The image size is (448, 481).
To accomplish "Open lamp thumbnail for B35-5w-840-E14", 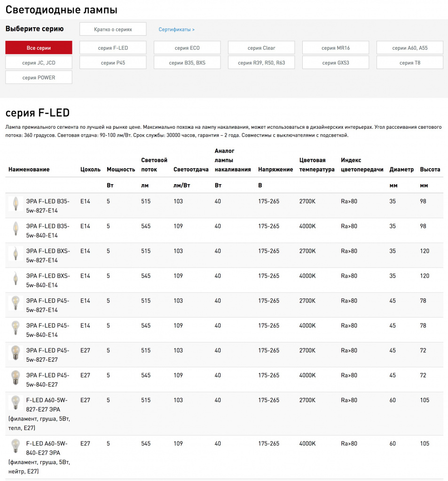I will (16, 229).
